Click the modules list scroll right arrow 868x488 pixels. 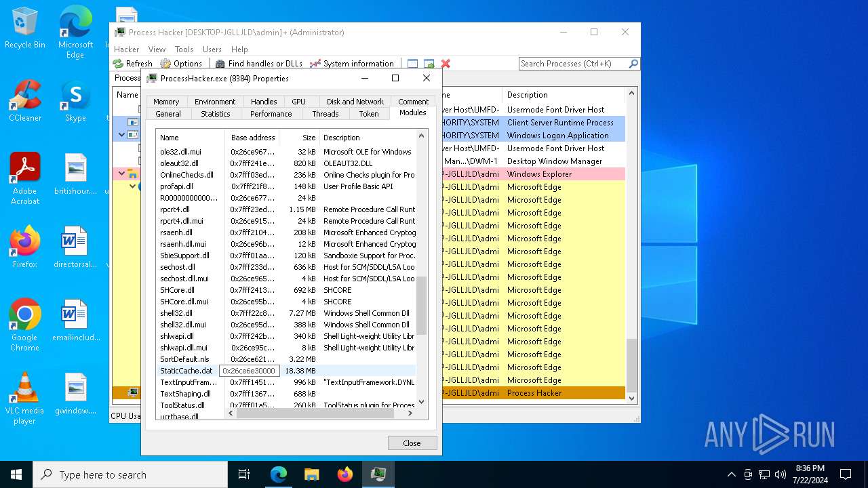(410, 413)
